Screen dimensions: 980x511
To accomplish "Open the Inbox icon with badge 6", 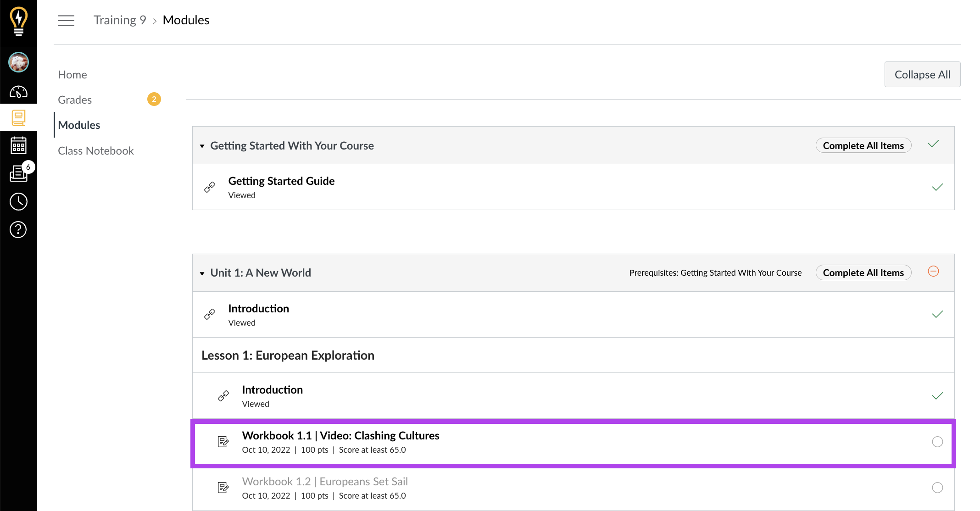I will click(x=19, y=173).
